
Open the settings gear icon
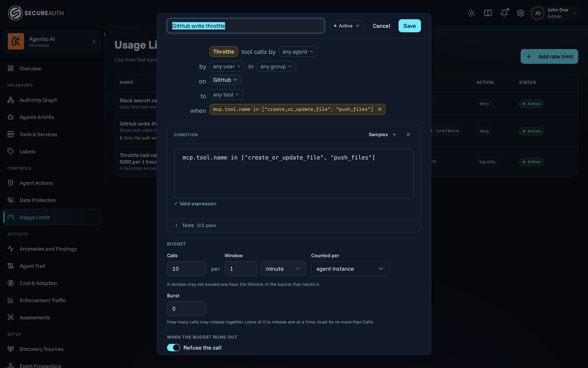pyautogui.click(x=521, y=13)
